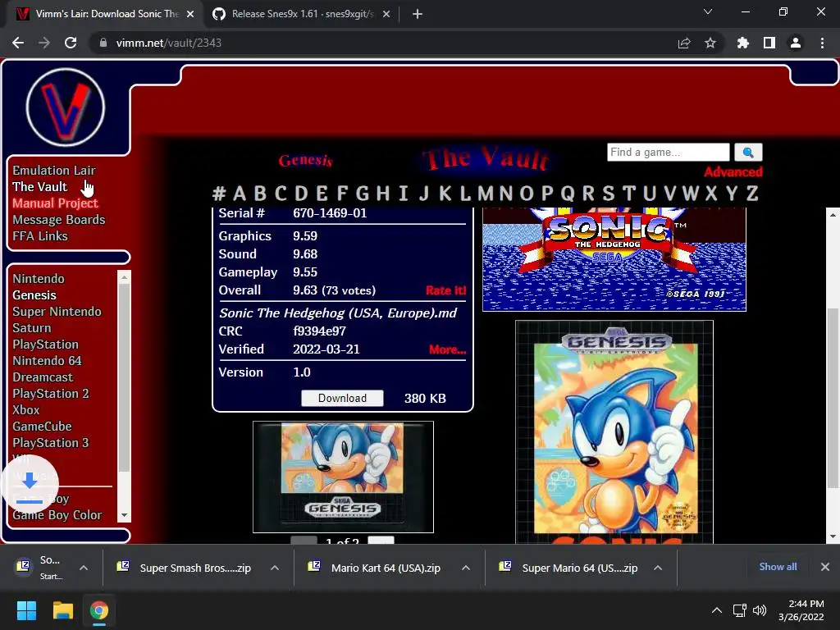Select PlayStation 2 console
Viewport: 840px width, 630px height.
coord(51,394)
